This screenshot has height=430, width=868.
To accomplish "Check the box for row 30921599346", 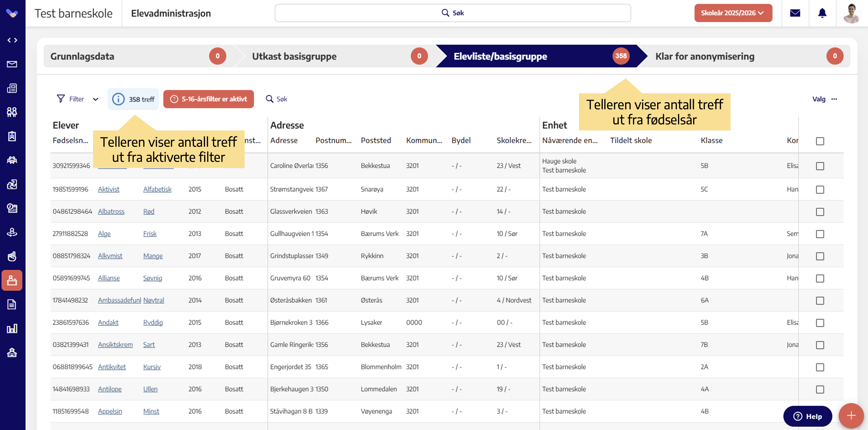I will [820, 166].
